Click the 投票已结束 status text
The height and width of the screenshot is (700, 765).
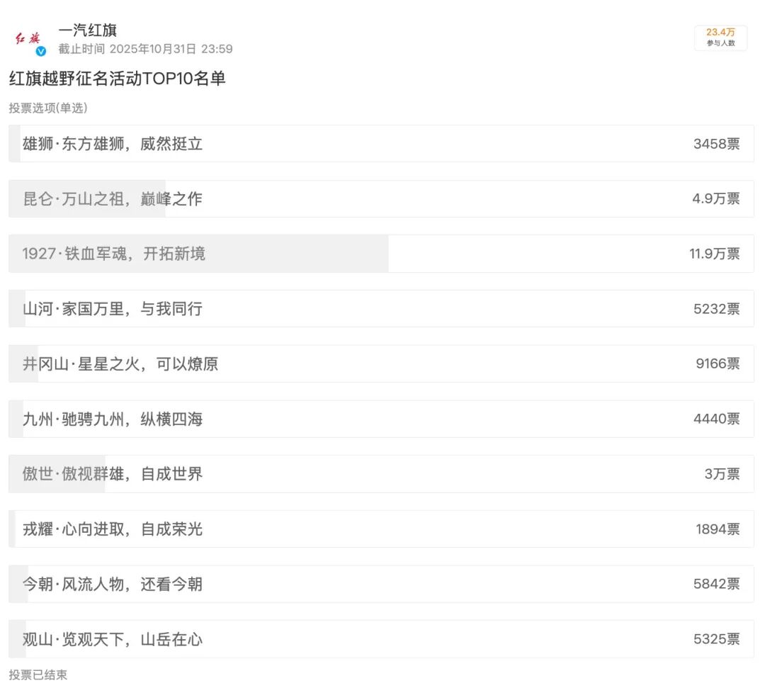(38, 674)
